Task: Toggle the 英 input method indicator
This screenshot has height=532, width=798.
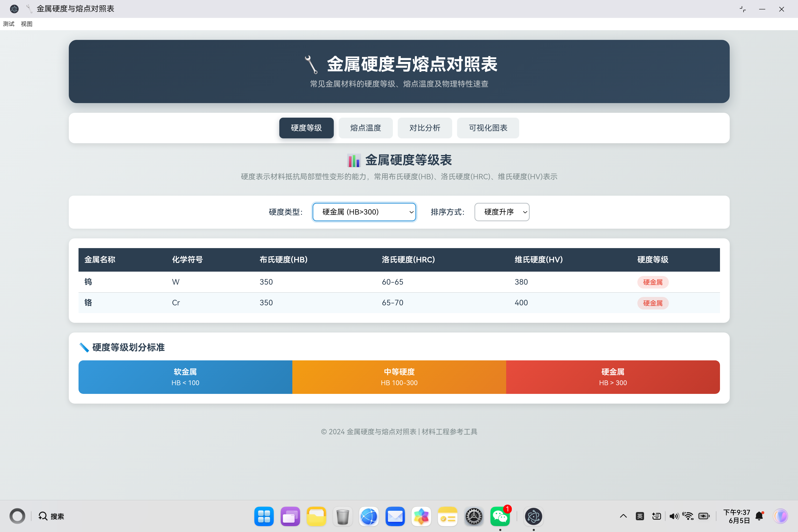Action: pos(640,516)
